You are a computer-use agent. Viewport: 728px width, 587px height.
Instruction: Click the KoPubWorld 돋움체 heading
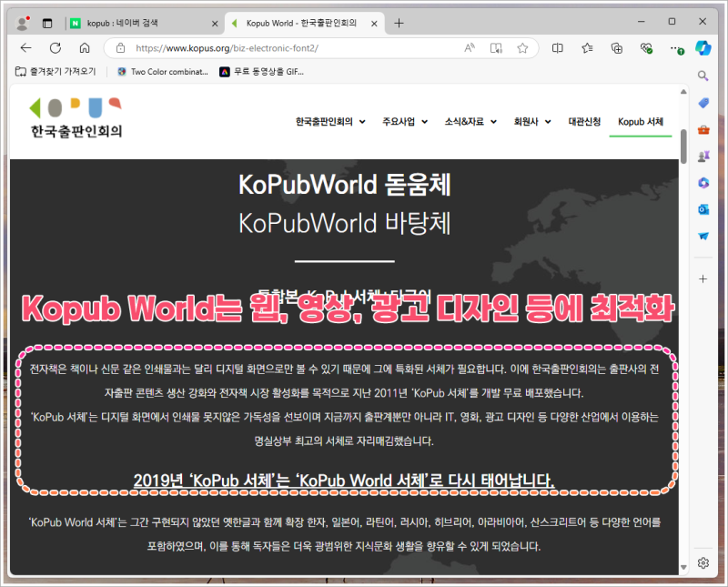point(345,185)
